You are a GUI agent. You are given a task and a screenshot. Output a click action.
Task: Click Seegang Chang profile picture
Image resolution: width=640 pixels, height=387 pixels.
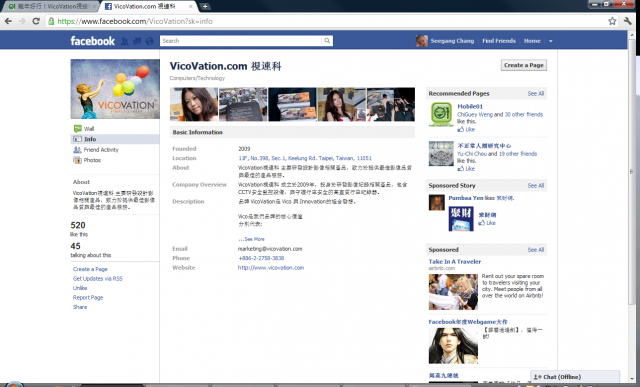tap(422, 41)
